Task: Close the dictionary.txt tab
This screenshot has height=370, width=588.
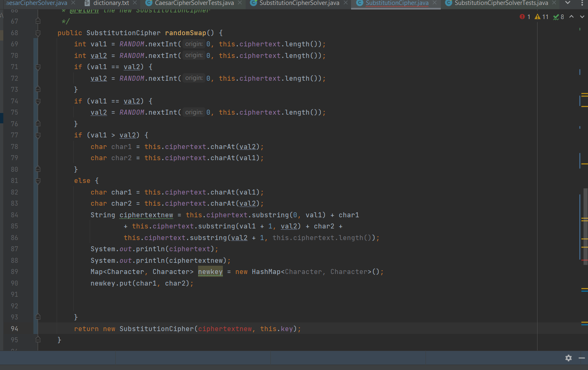Action: (x=135, y=3)
